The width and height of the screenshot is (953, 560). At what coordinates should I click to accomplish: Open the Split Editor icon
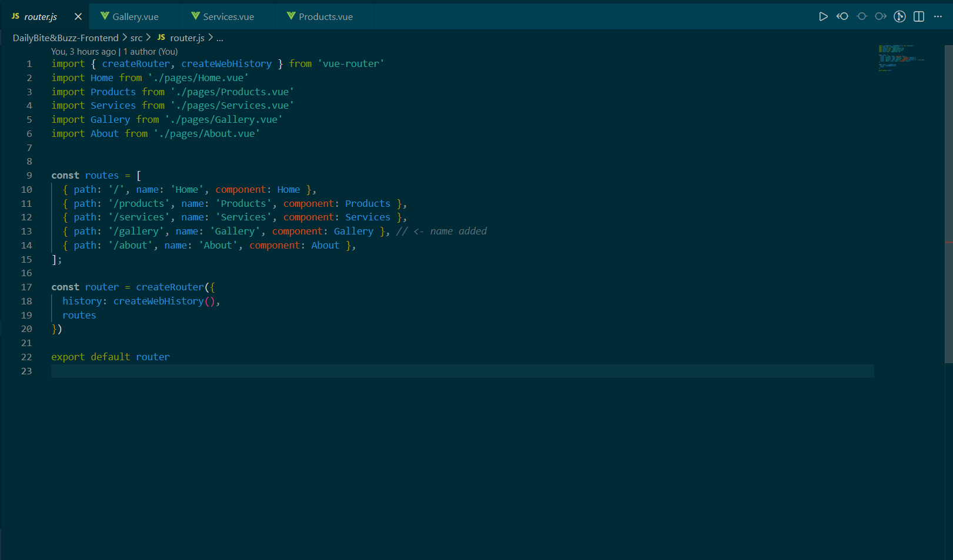[918, 16]
